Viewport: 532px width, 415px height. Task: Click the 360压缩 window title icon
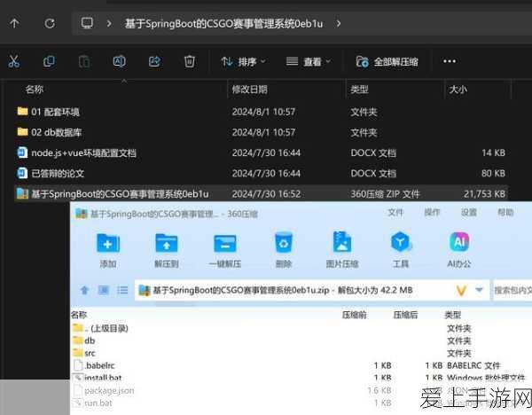tap(81, 214)
